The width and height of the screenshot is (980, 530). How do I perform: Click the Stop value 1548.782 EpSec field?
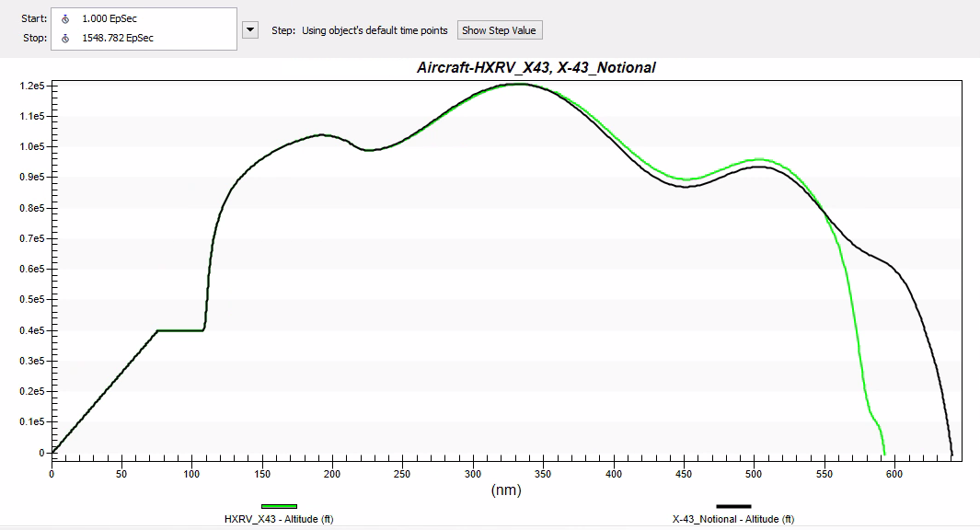coord(118,38)
